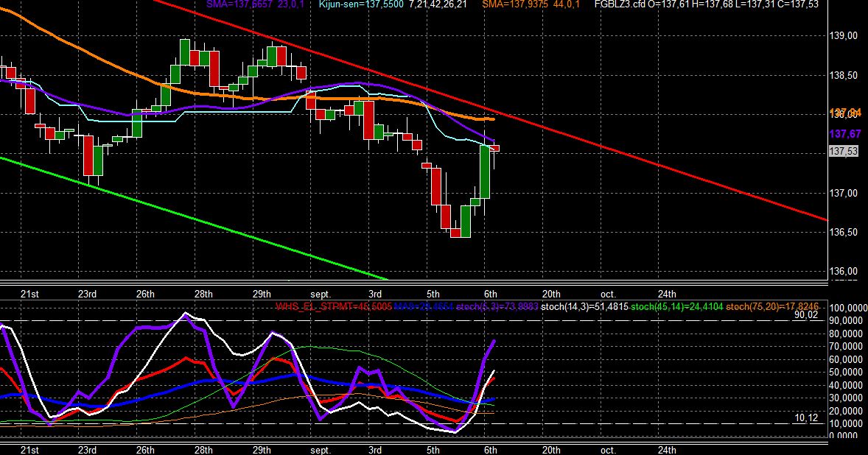868x455 pixels.
Task: Click the 137,00 price axis label
Action: click(843, 193)
